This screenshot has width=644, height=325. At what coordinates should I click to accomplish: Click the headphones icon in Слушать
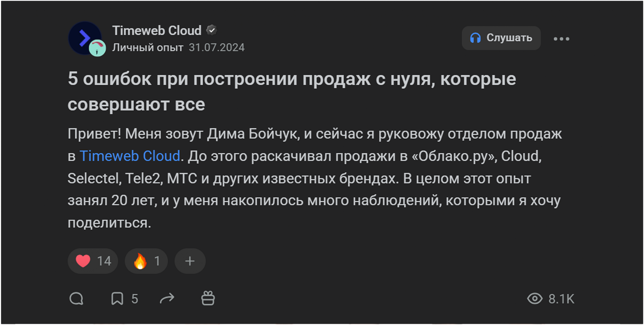475,38
